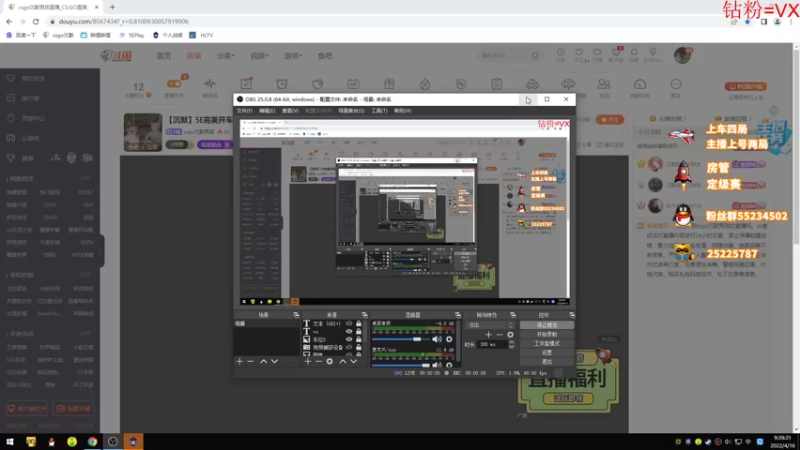
Task: Click the Douyu search magnifier icon
Action: [x=535, y=56]
